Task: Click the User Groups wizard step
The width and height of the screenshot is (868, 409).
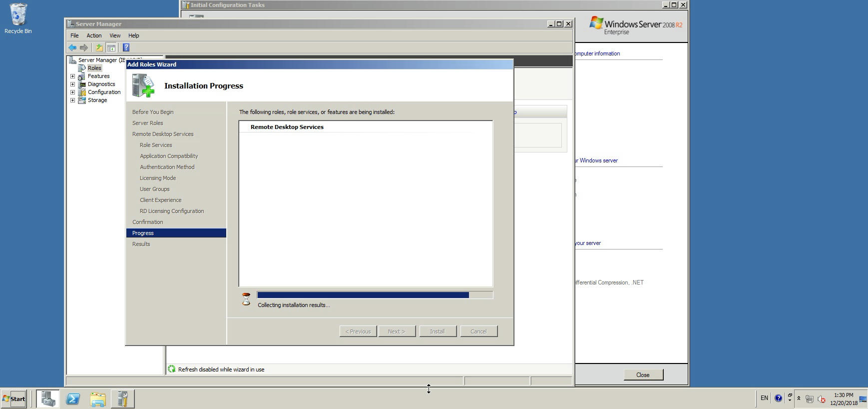Action: pyautogui.click(x=155, y=189)
